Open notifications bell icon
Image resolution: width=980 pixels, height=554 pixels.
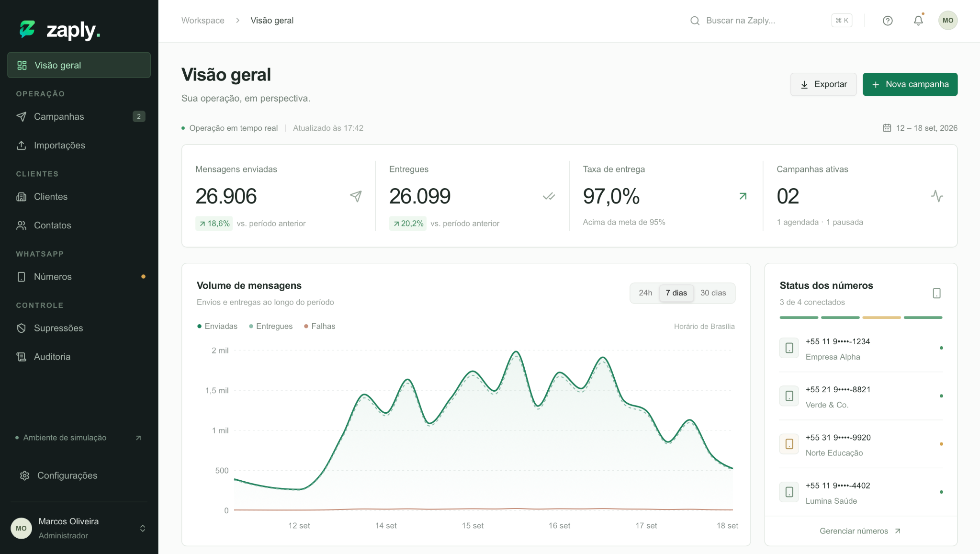point(918,21)
